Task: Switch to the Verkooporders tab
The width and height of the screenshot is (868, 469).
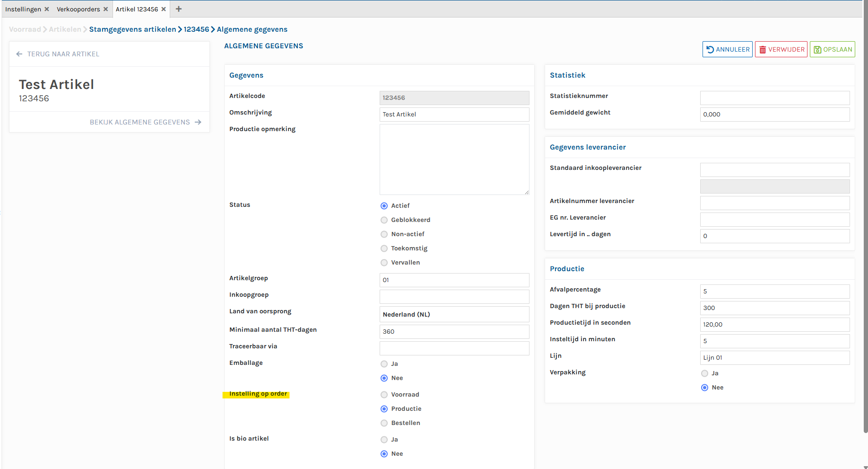Action: coord(78,9)
